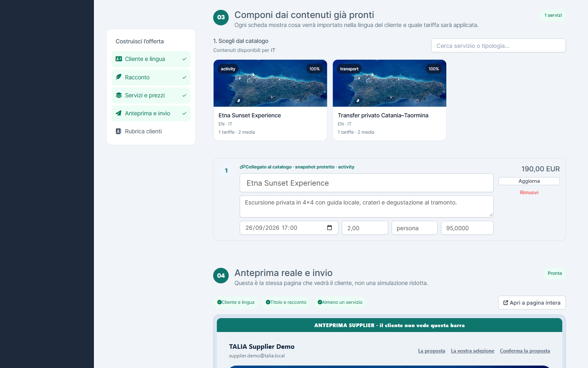
Task: Click the feather icon next to Racconto
Action: coord(119,77)
